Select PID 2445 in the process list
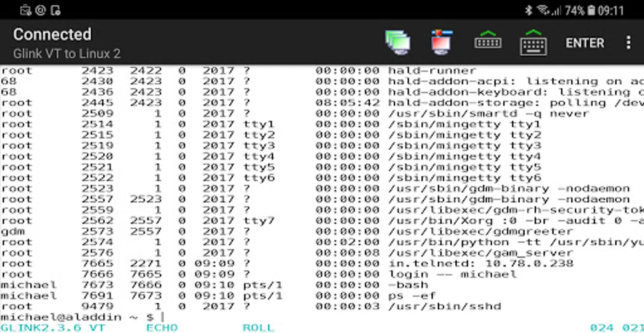 click(x=97, y=102)
